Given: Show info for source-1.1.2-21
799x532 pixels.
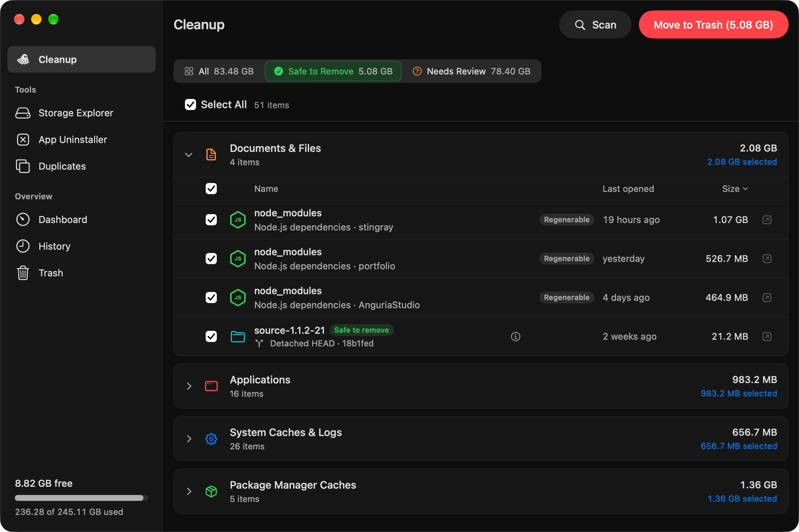Looking at the screenshot, I should coord(515,336).
